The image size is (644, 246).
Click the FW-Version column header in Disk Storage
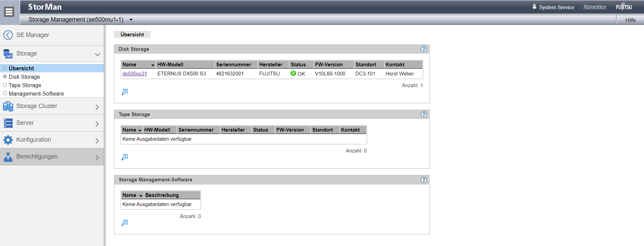(334, 64)
